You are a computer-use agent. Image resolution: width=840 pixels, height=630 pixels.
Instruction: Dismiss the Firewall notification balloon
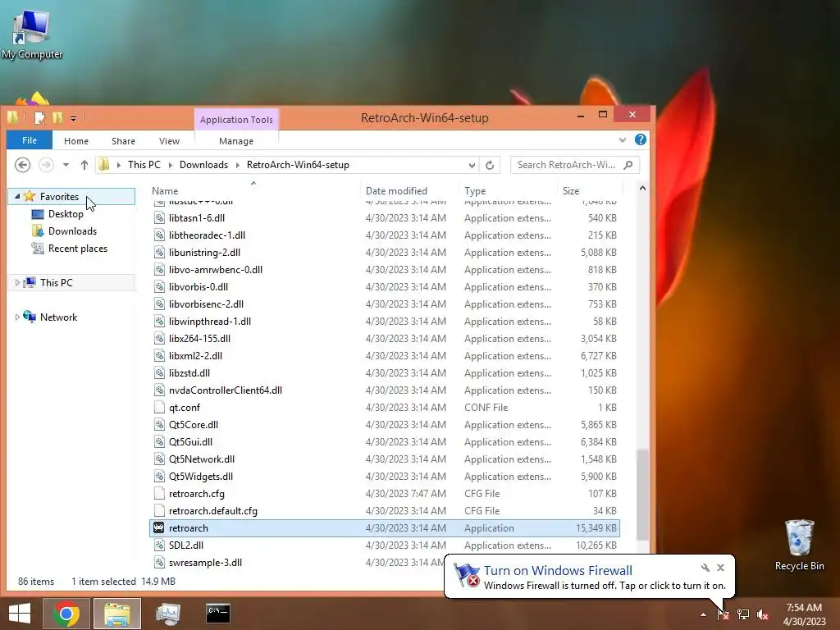pyautogui.click(x=720, y=568)
